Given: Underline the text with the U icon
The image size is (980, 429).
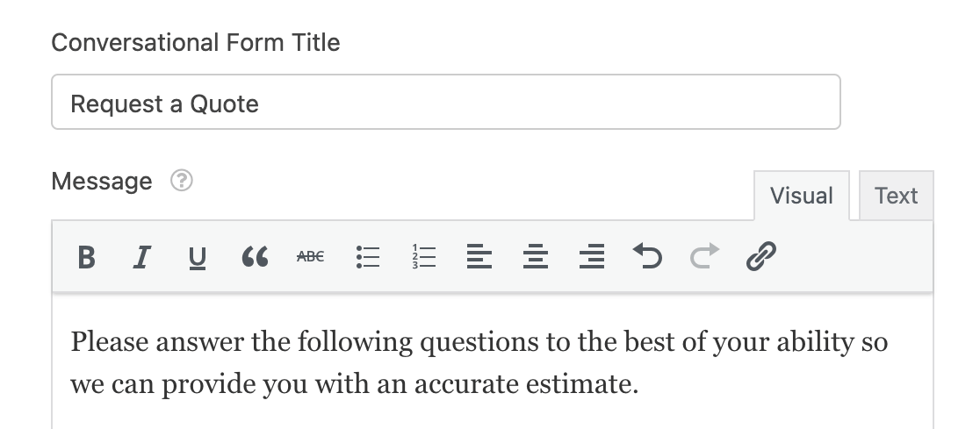Looking at the screenshot, I should (198, 257).
